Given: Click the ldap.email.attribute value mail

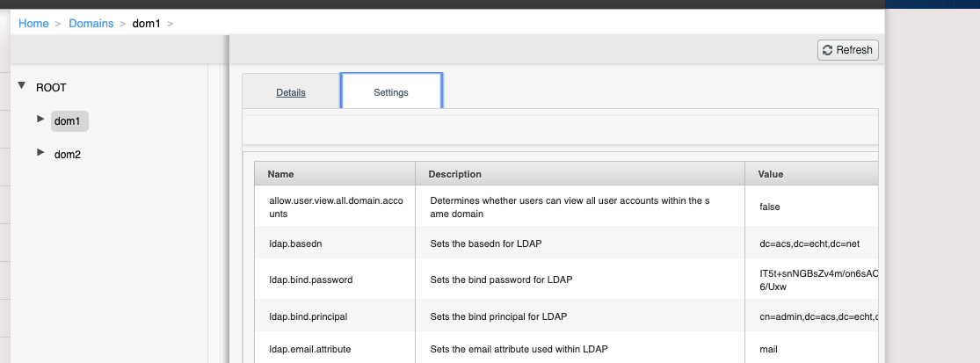Looking at the screenshot, I should point(768,349).
